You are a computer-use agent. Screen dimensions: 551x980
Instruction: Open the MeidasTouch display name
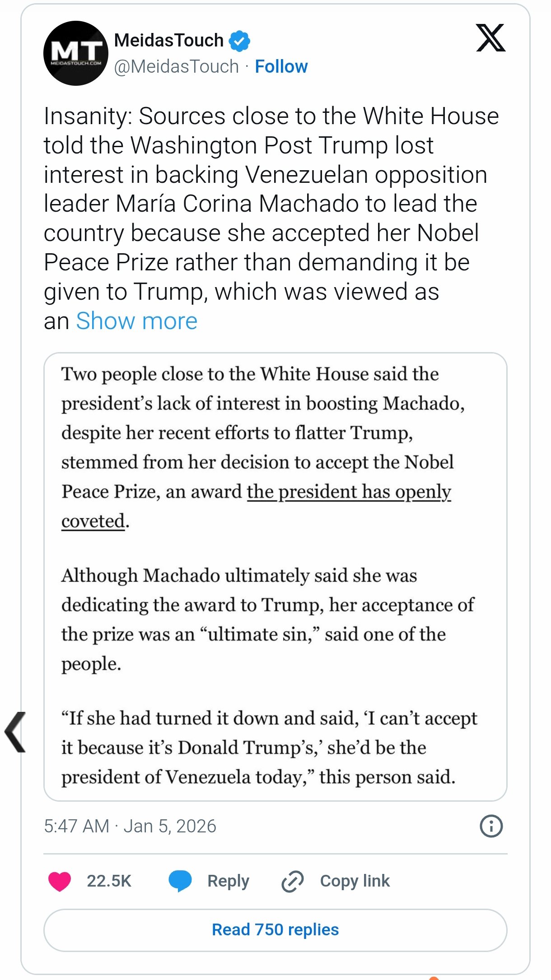click(169, 41)
